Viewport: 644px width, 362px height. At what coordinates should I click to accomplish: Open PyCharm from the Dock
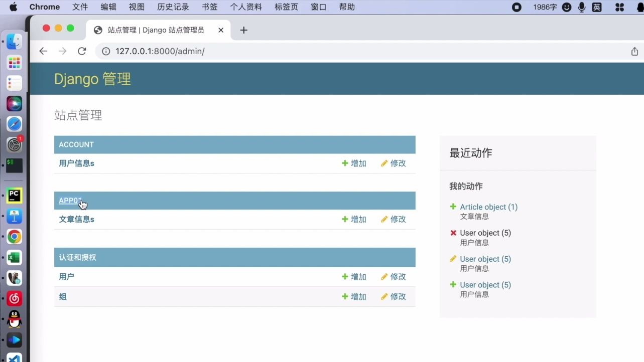tap(14, 196)
